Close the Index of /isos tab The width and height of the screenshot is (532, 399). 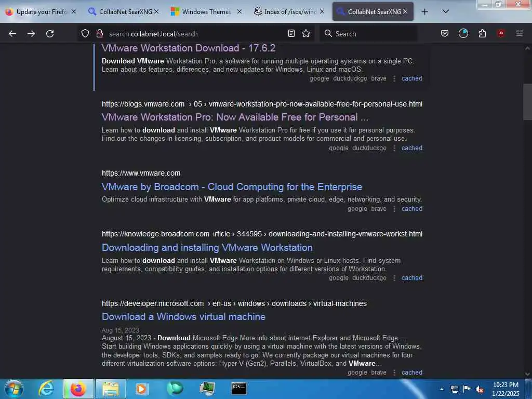pos(322,11)
